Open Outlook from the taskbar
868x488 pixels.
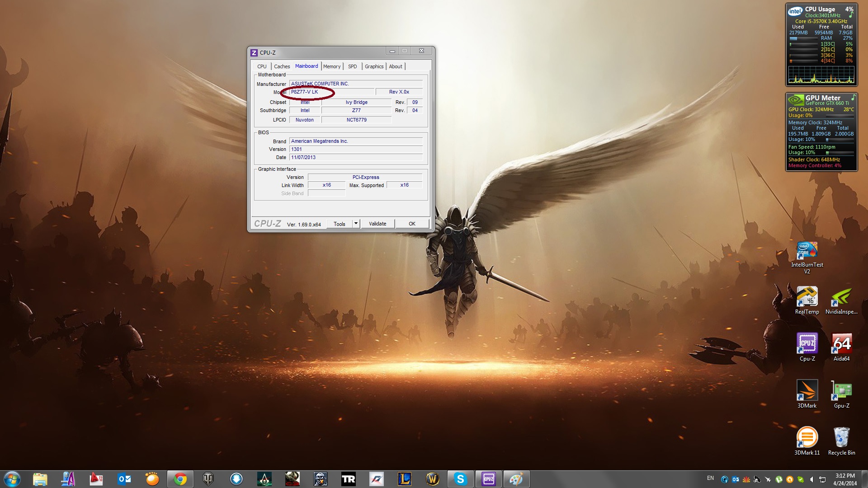[124, 479]
